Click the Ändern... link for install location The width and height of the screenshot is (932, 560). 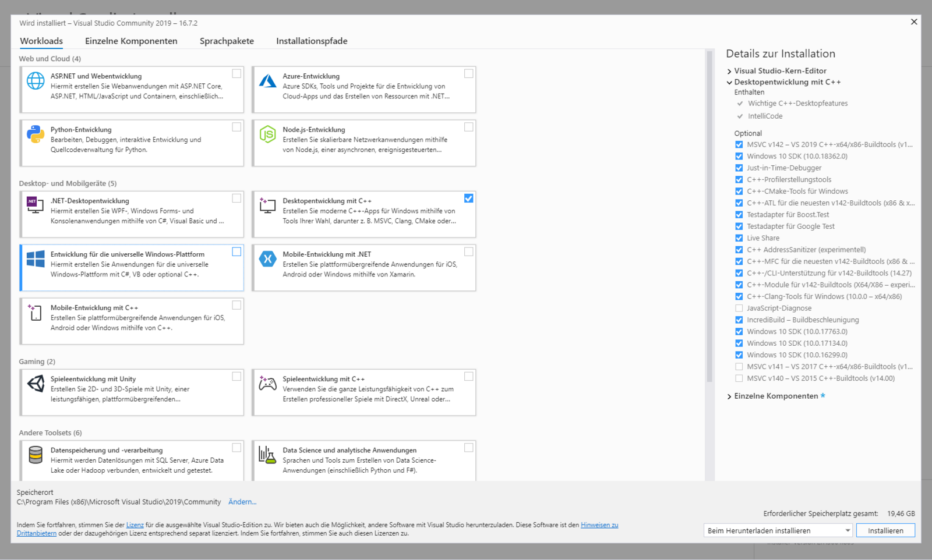pos(242,502)
